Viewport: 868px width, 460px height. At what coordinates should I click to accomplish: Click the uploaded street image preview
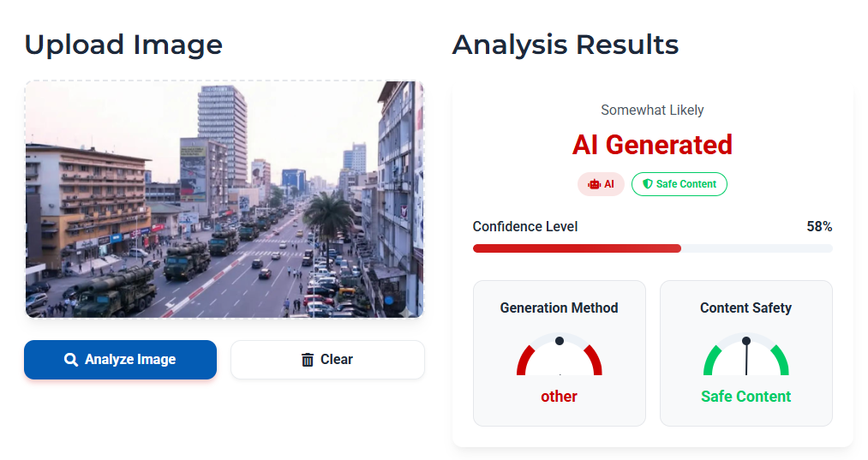(224, 199)
